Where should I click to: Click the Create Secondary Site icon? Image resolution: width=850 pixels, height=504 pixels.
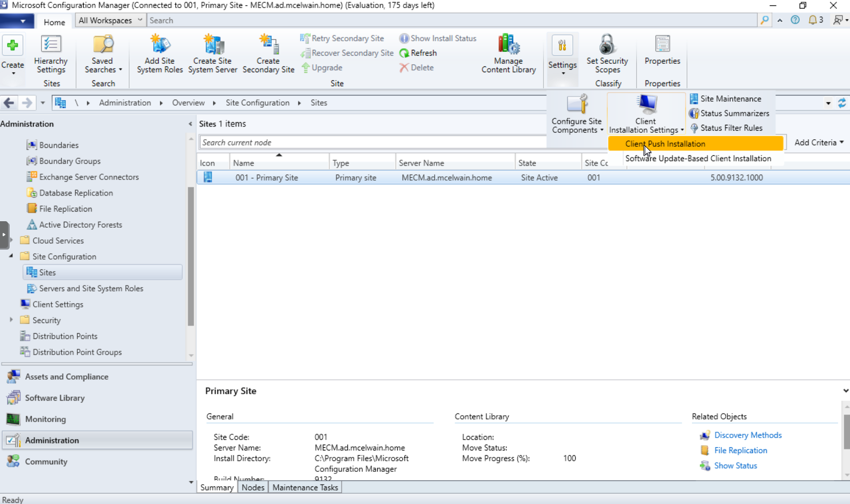coord(269,46)
